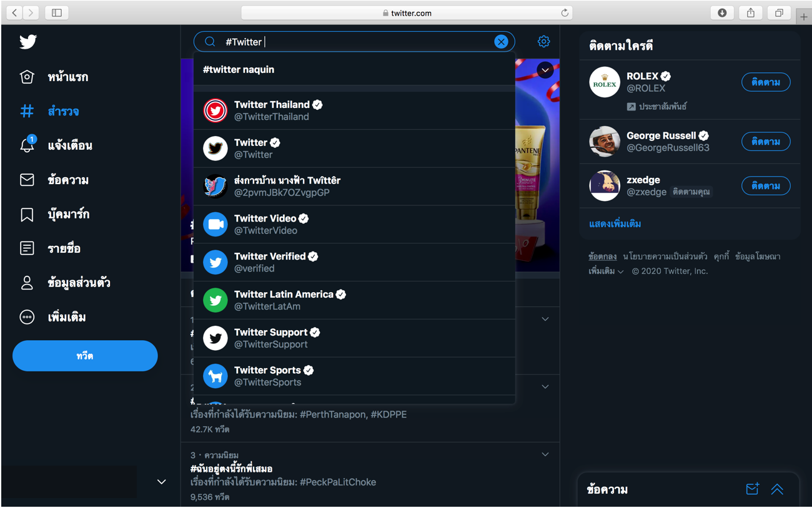
Task: Open account switcher chevron at bottom left
Action: pos(161,482)
